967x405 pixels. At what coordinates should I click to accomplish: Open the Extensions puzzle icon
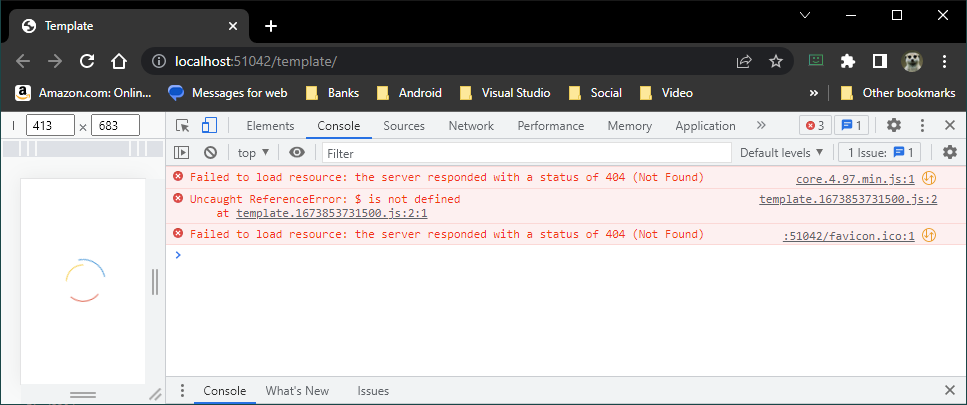pos(848,61)
